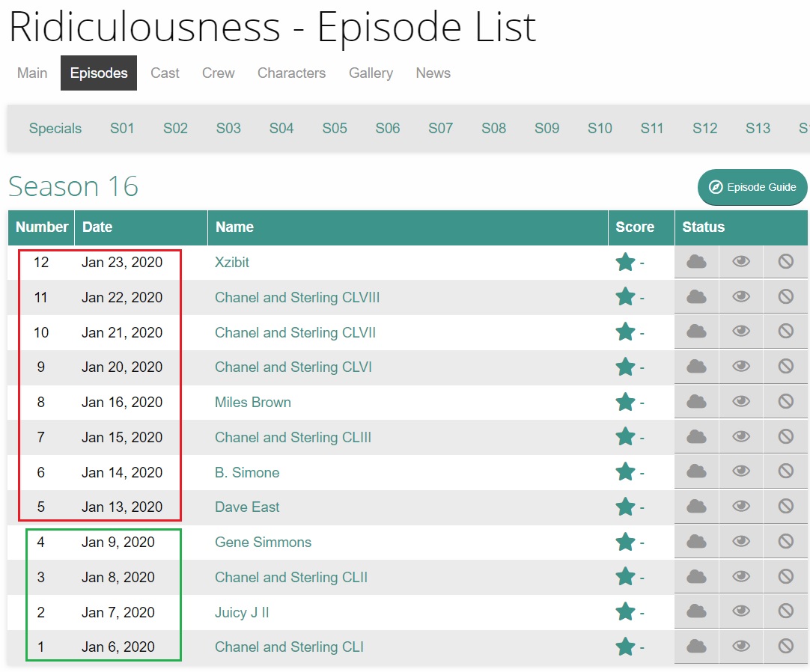The image size is (810, 672).
Task: Click the Episode Guide button
Action: point(752,187)
